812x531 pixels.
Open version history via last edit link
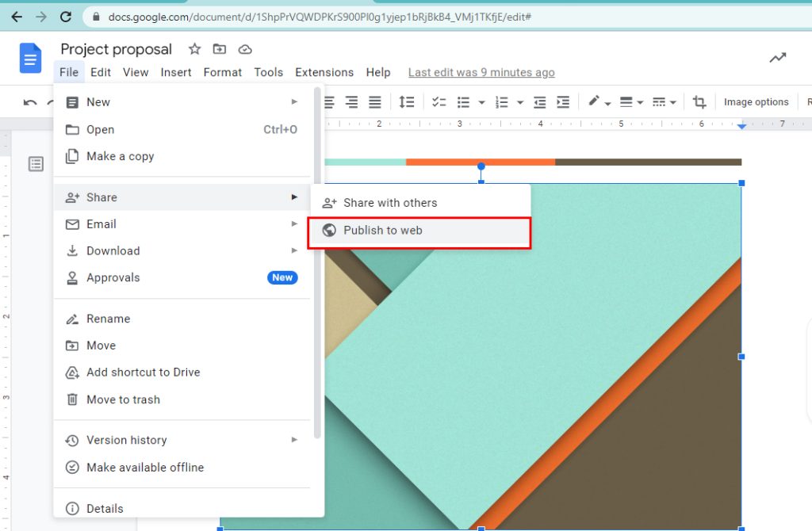pos(481,72)
